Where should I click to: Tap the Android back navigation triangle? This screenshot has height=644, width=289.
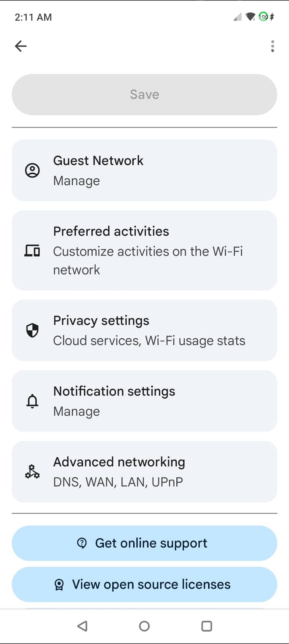(x=82, y=626)
